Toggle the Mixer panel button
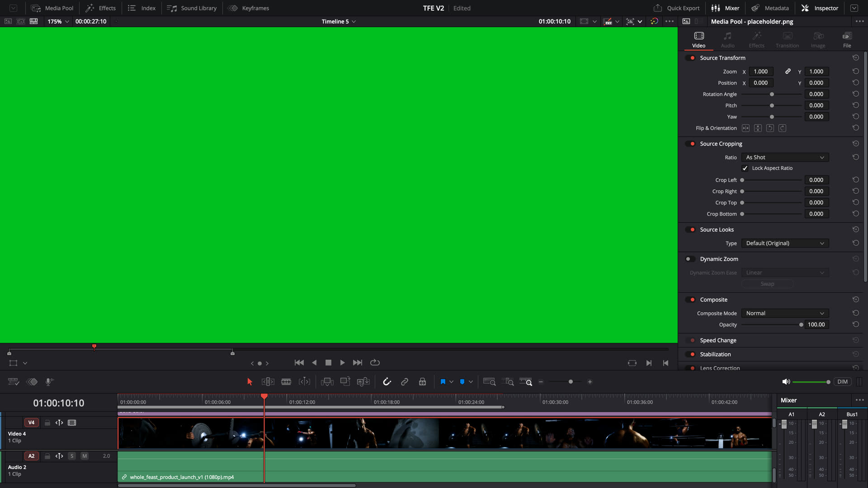 [725, 8]
